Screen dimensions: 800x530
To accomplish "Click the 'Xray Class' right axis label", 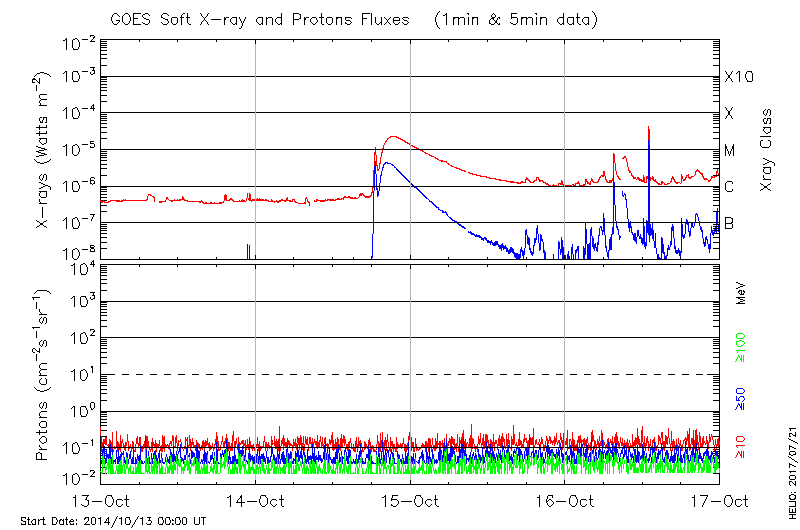I will (x=768, y=150).
